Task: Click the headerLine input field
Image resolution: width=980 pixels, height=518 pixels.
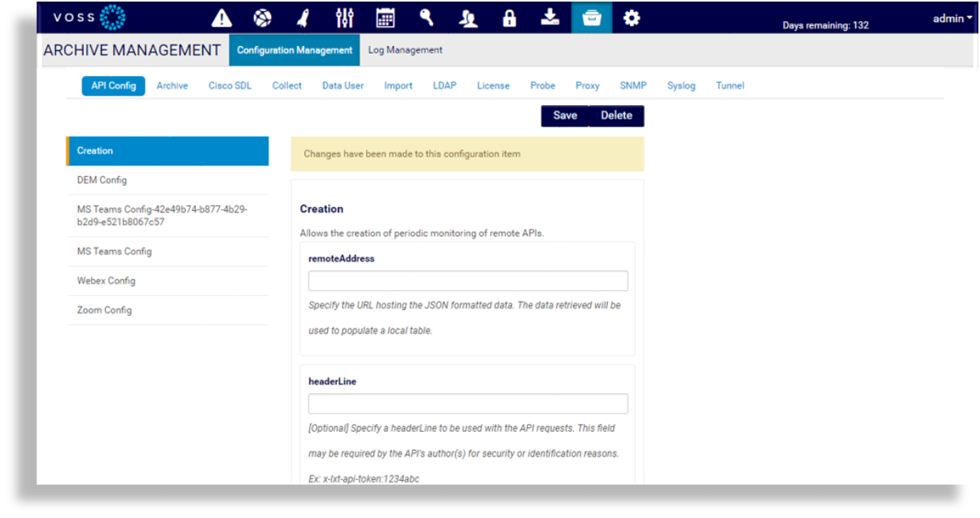Action: pos(468,404)
